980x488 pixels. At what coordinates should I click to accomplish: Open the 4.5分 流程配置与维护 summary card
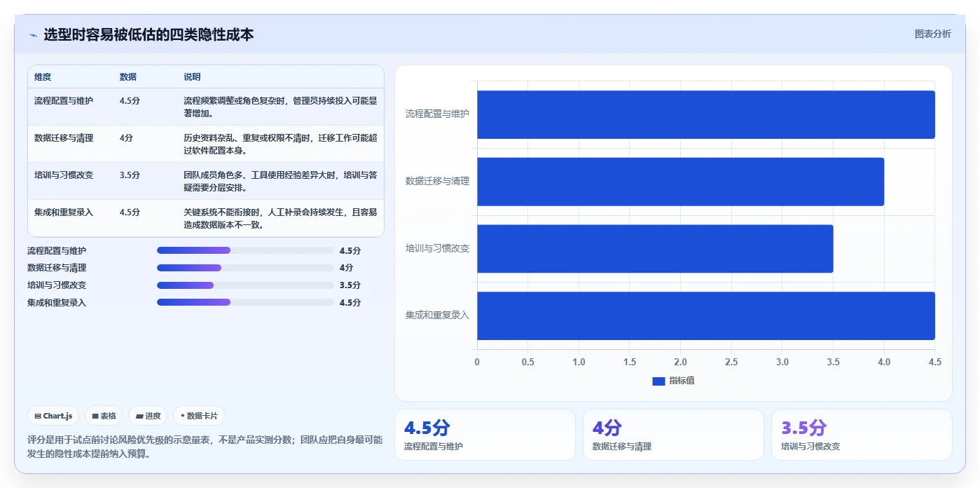[485, 435]
